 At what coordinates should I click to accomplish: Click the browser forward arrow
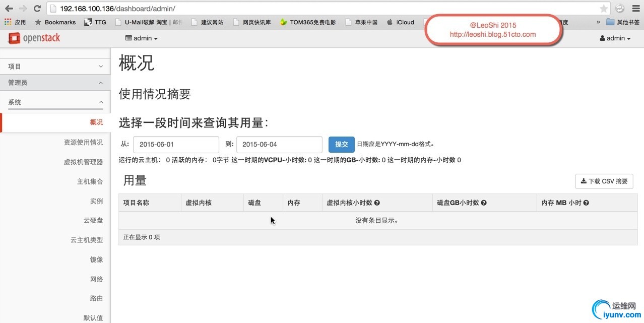click(23, 9)
